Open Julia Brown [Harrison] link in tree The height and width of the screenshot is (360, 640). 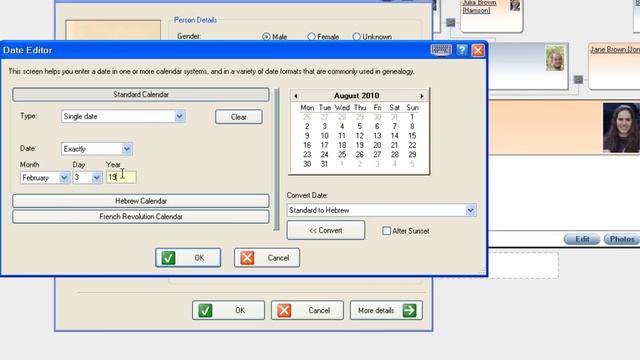click(479, 6)
